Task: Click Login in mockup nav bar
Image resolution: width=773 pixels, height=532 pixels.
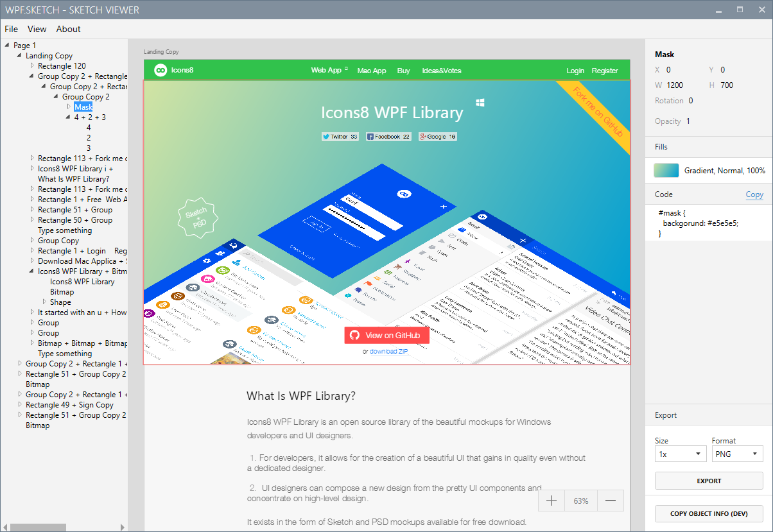Action: (x=575, y=71)
